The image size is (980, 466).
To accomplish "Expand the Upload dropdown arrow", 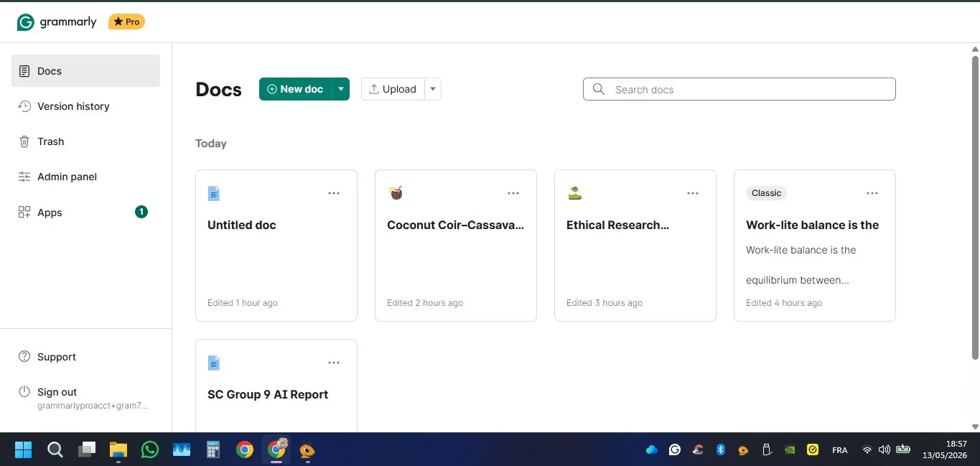I will pos(433,89).
